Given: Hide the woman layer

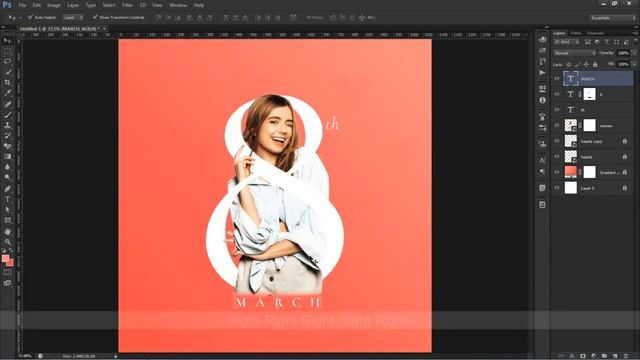Looking at the screenshot, I should click(557, 125).
